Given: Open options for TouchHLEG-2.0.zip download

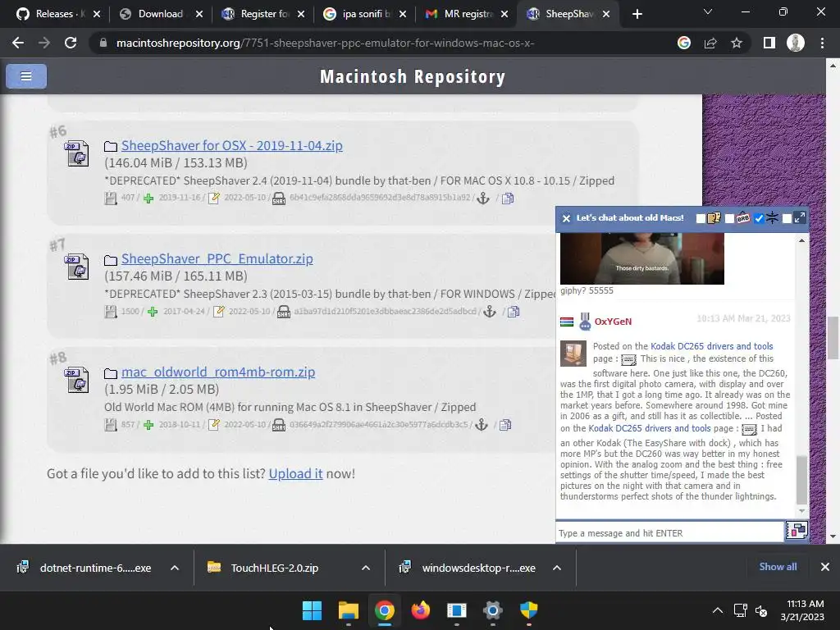Looking at the screenshot, I should (365, 568).
